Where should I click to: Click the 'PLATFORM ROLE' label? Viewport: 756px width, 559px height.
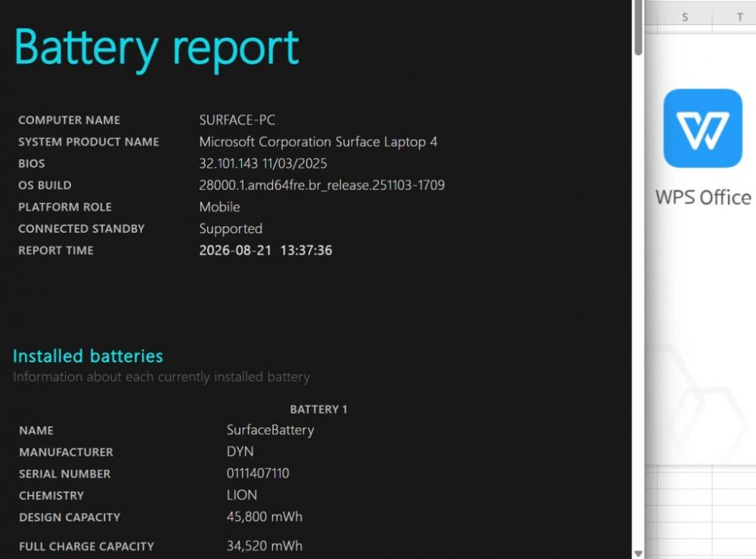65,207
